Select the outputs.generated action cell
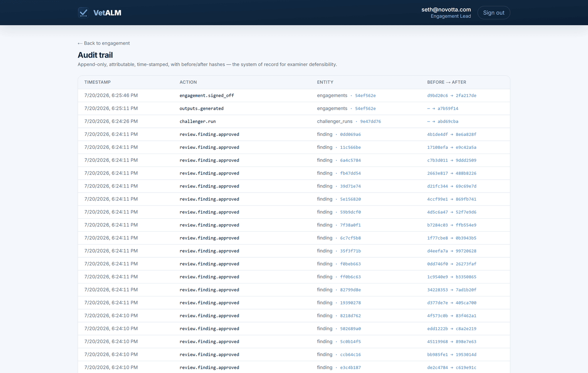 (x=202, y=108)
